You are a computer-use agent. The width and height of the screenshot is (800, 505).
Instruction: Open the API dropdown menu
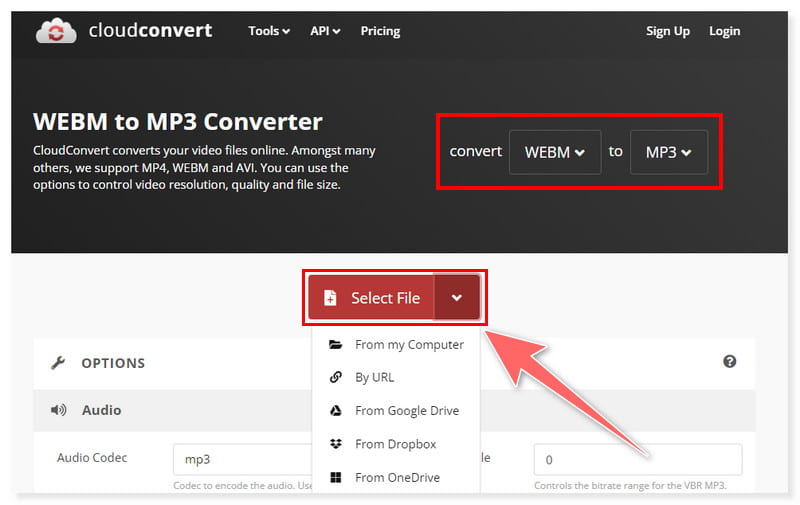click(325, 31)
